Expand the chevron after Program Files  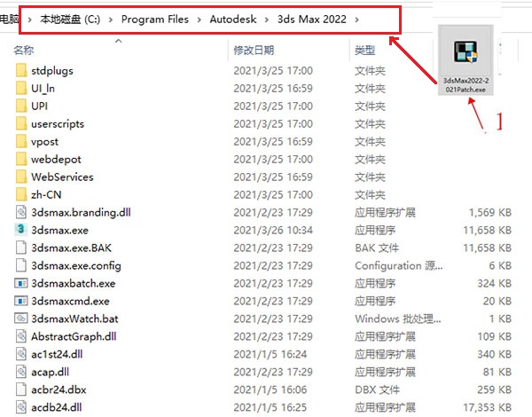(x=197, y=19)
